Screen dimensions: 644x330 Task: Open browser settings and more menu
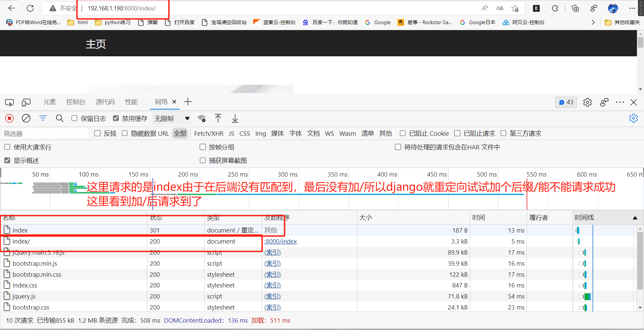point(632,8)
